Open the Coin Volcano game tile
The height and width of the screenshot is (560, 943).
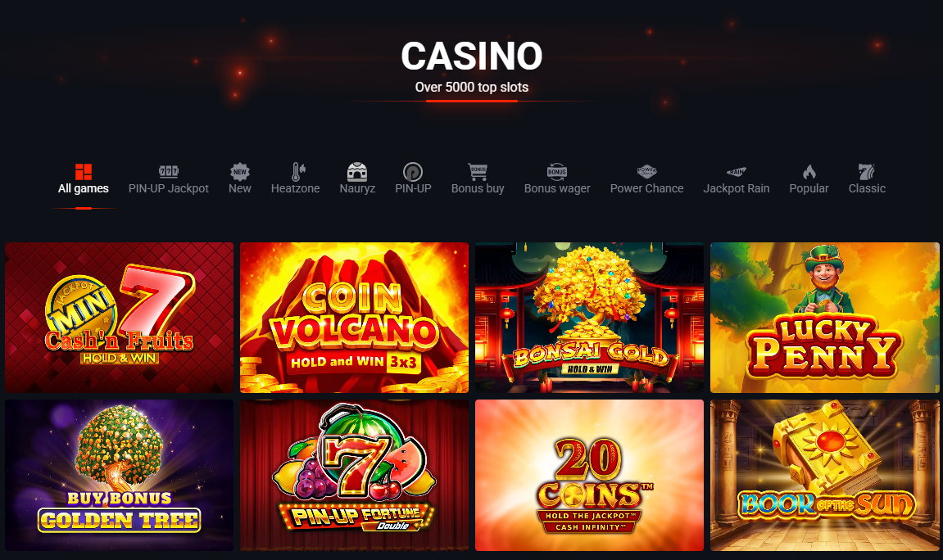[354, 318]
